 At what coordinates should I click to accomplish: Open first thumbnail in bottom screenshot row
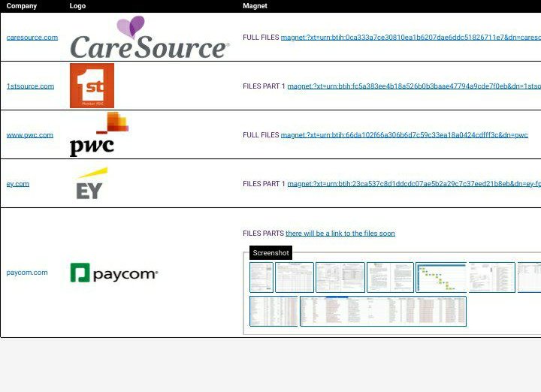click(x=274, y=311)
